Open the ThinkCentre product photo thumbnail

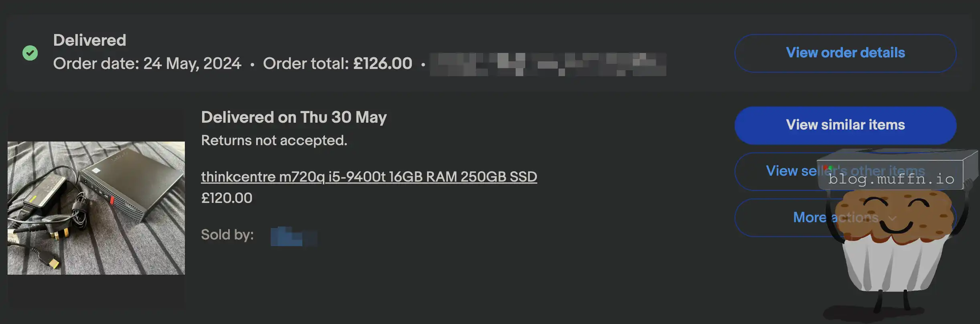tap(96, 208)
